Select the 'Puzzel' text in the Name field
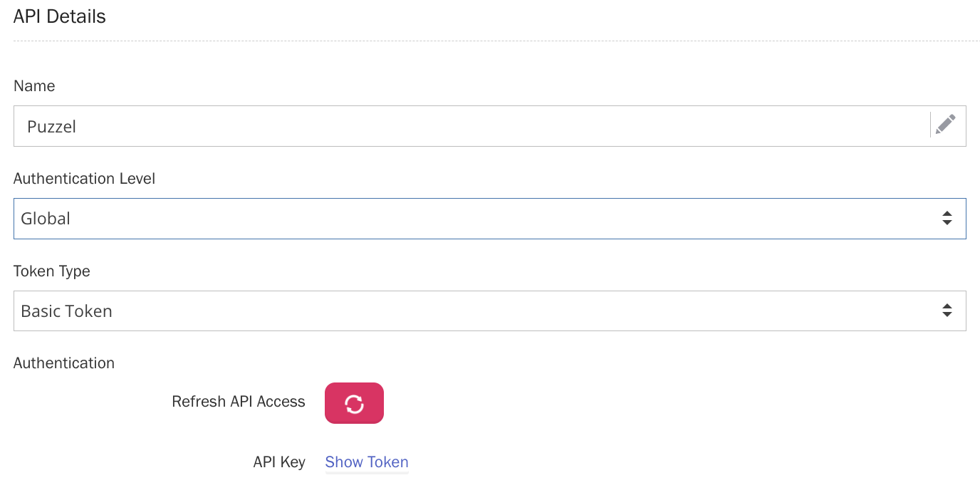Image resolution: width=980 pixels, height=500 pixels. pyautogui.click(x=51, y=127)
